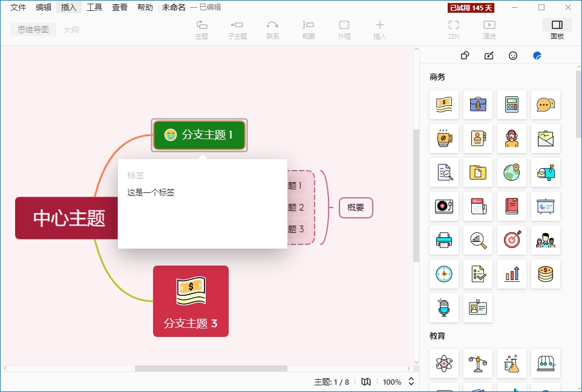The height and width of the screenshot is (392, 582).
Task: Insert the contact address book sticker
Action: coord(478,139)
